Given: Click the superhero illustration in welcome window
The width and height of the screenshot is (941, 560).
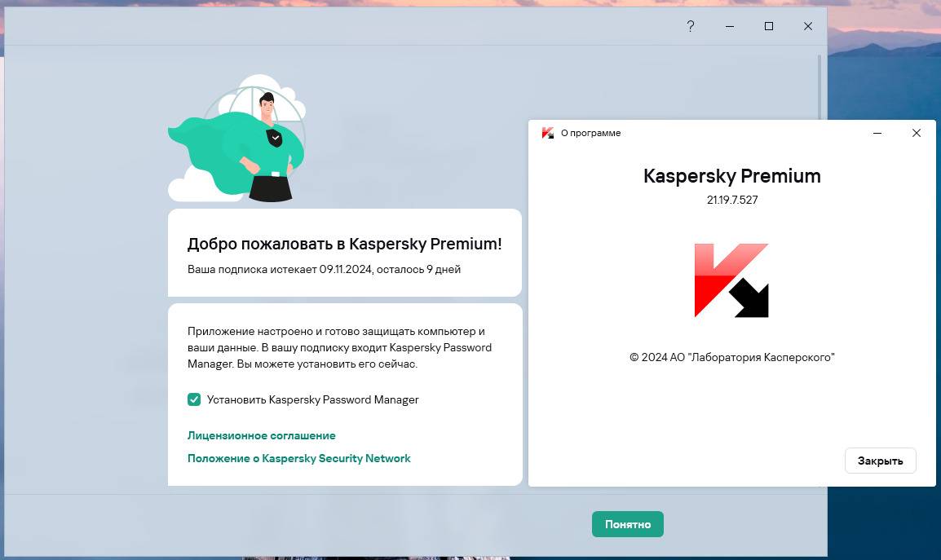Looking at the screenshot, I should coord(237,138).
